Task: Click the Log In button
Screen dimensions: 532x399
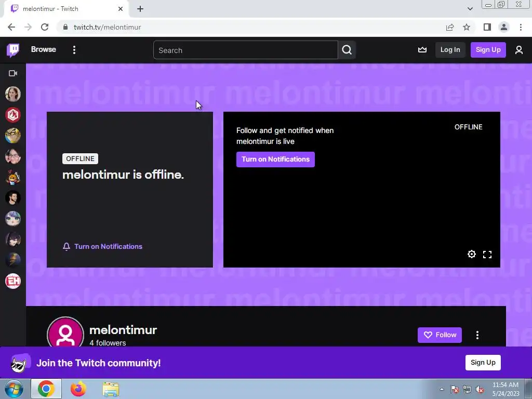Action: click(450, 50)
